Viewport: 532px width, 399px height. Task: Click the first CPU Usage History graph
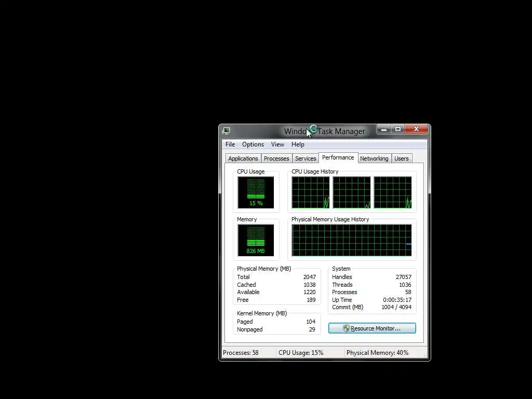[x=311, y=192]
